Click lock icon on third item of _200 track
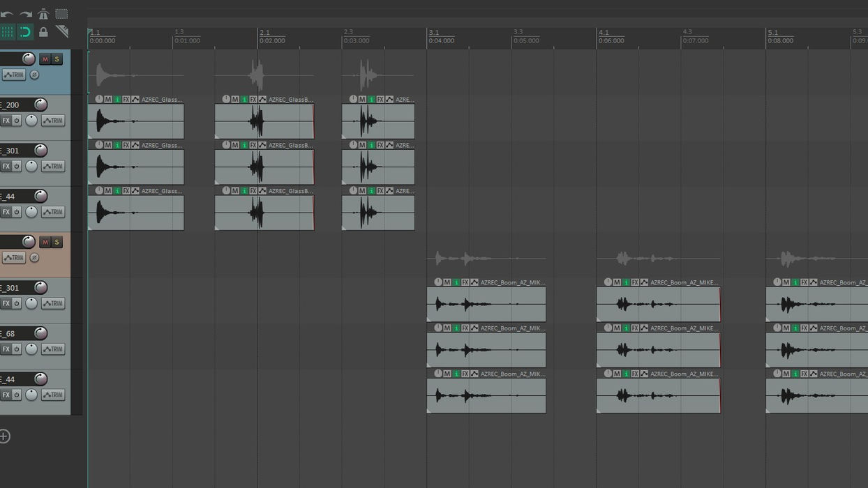The height and width of the screenshot is (488, 868). pyautogui.click(x=353, y=100)
